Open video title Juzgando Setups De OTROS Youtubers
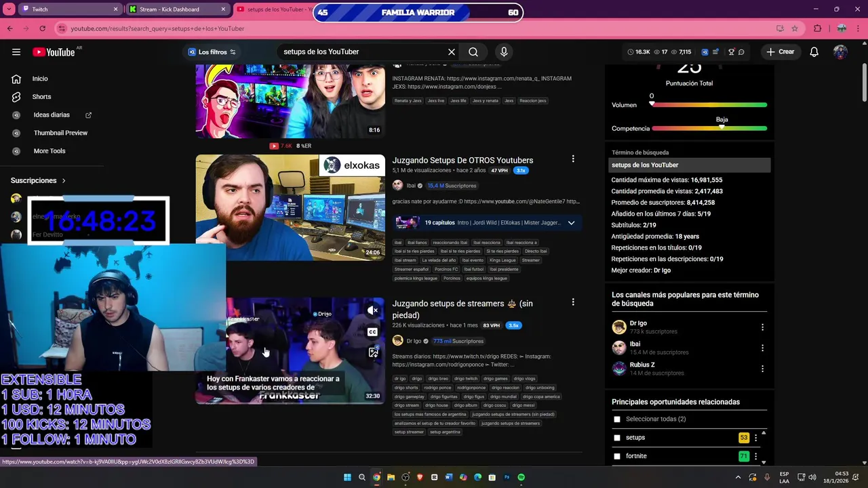 click(x=462, y=160)
